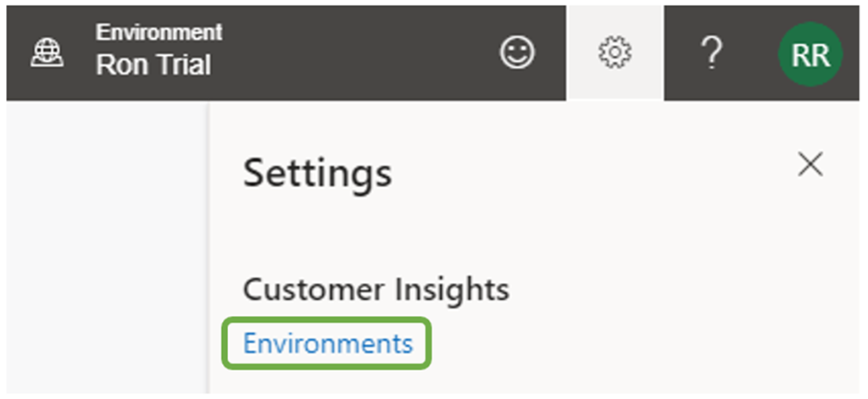This screenshot has height=399, width=868.
Task: Collapse Settings using the highlighted gear
Action: [x=615, y=53]
